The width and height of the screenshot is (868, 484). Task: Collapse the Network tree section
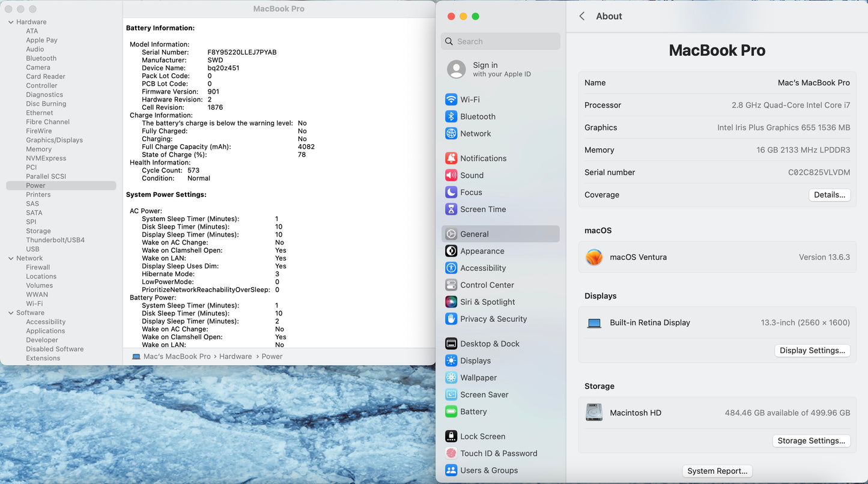11,258
